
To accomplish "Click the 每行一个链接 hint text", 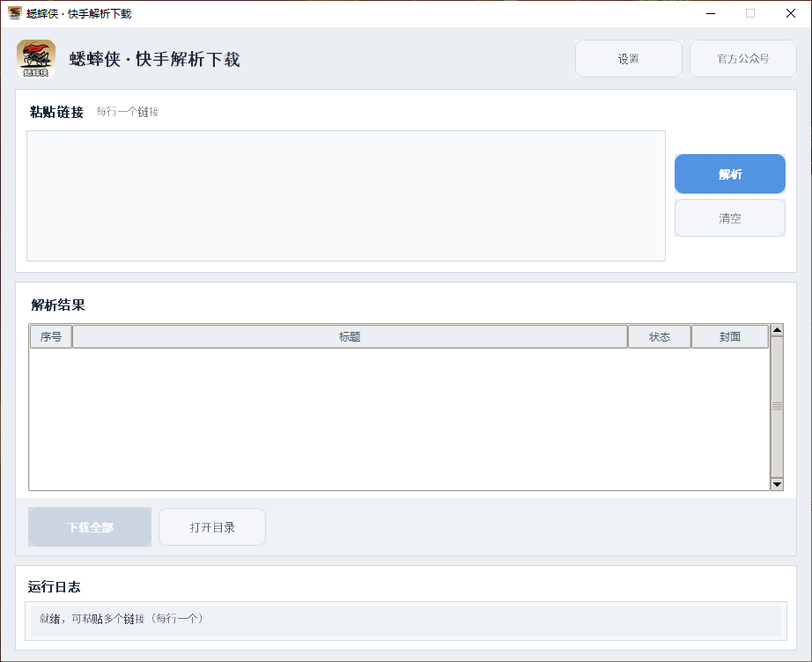I will point(128,111).
